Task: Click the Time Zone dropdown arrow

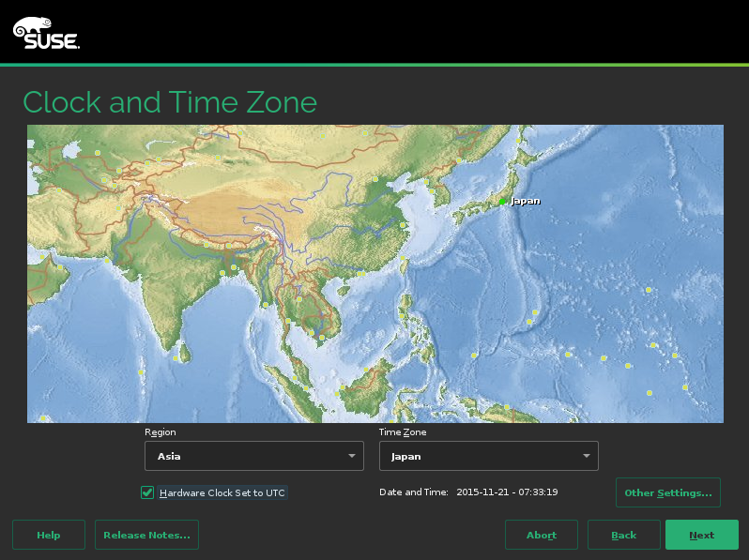Action: (x=587, y=456)
